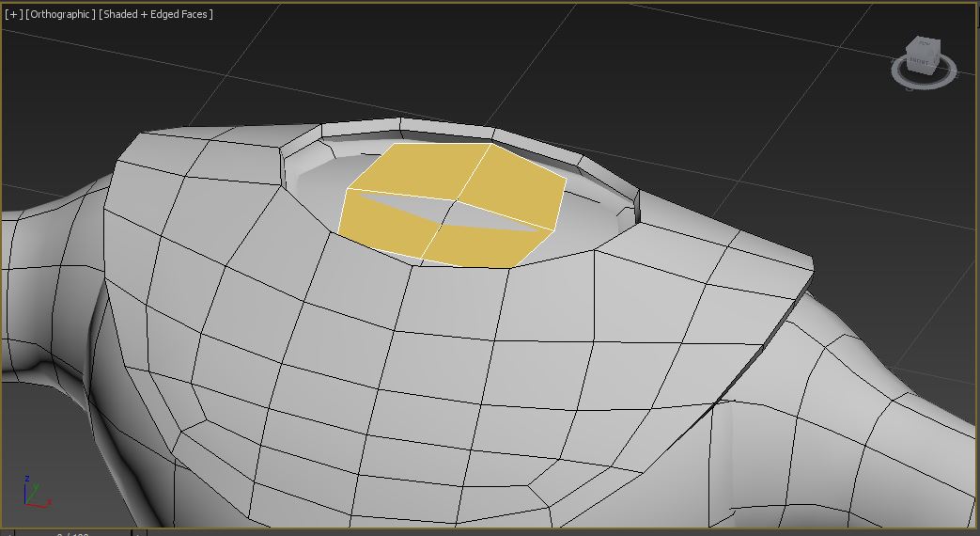The width and height of the screenshot is (980, 536).
Task: Click the Front face of the ViewCube
Action: [x=918, y=62]
